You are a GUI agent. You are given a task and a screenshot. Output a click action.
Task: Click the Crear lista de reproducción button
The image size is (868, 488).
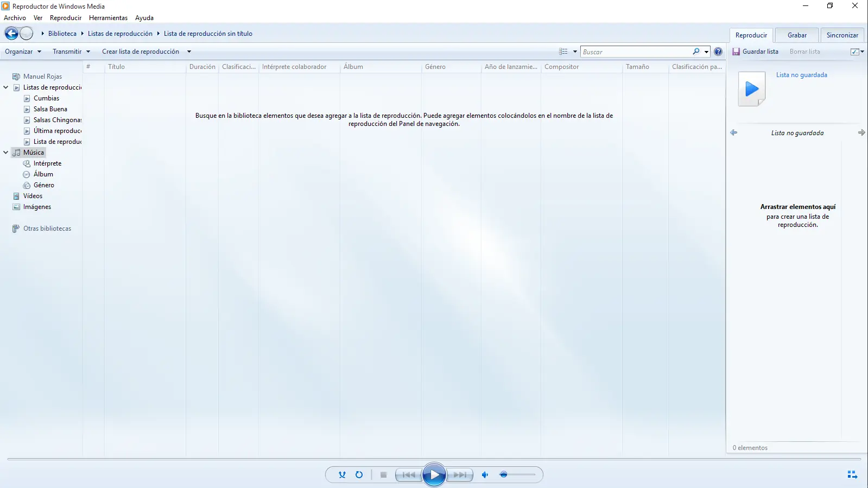coord(141,52)
